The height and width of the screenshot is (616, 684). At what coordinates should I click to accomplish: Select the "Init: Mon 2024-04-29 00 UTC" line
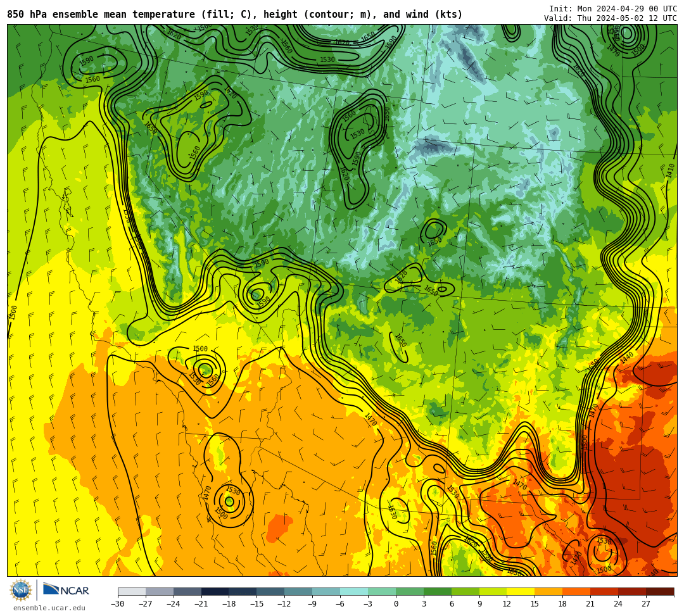(613, 9)
